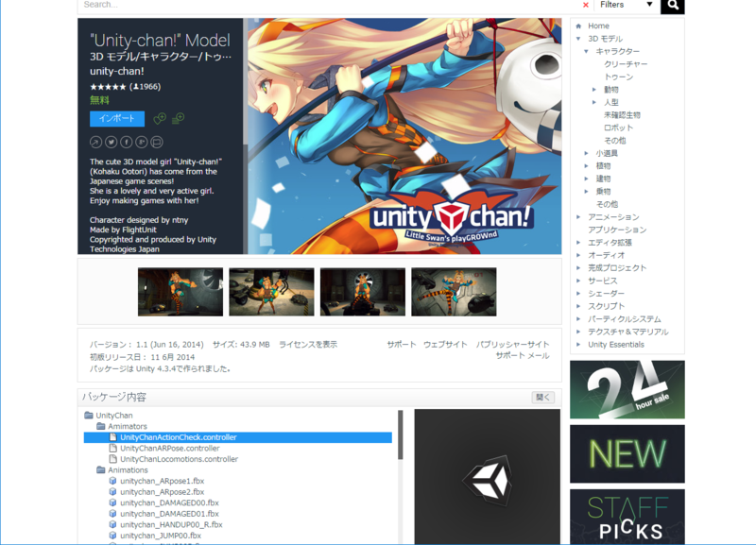Share on Twitter icon

[x=111, y=142]
